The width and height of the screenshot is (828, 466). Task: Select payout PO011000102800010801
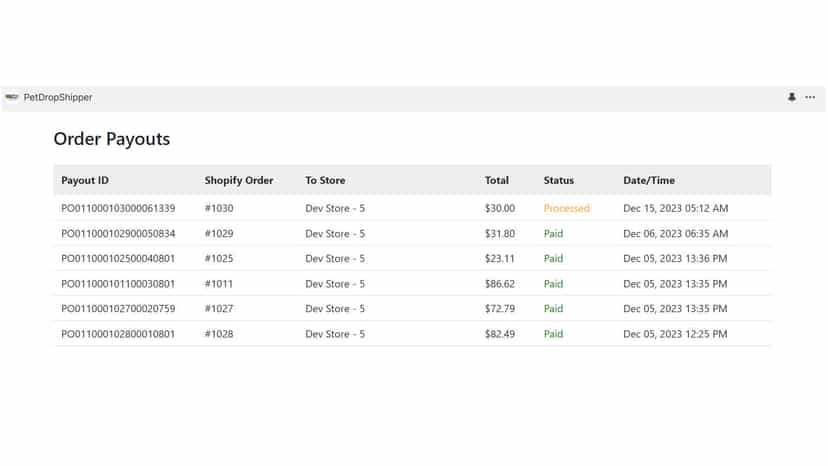click(x=118, y=334)
